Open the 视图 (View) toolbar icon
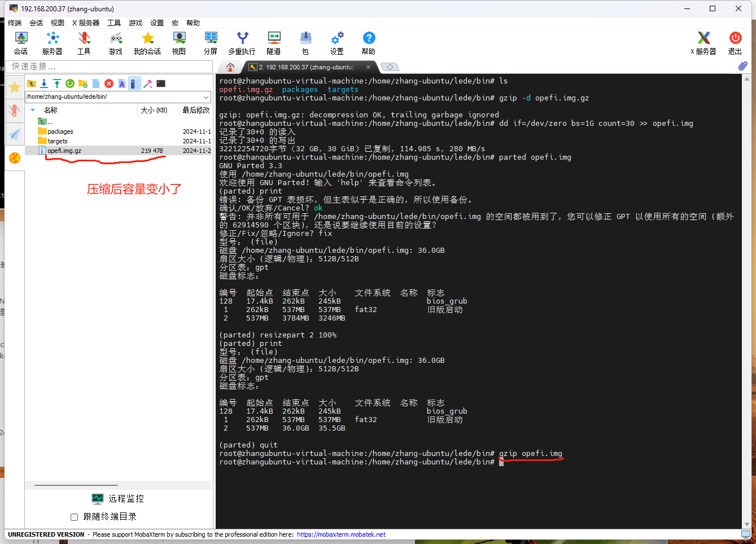756x544 pixels. coord(179,43)
